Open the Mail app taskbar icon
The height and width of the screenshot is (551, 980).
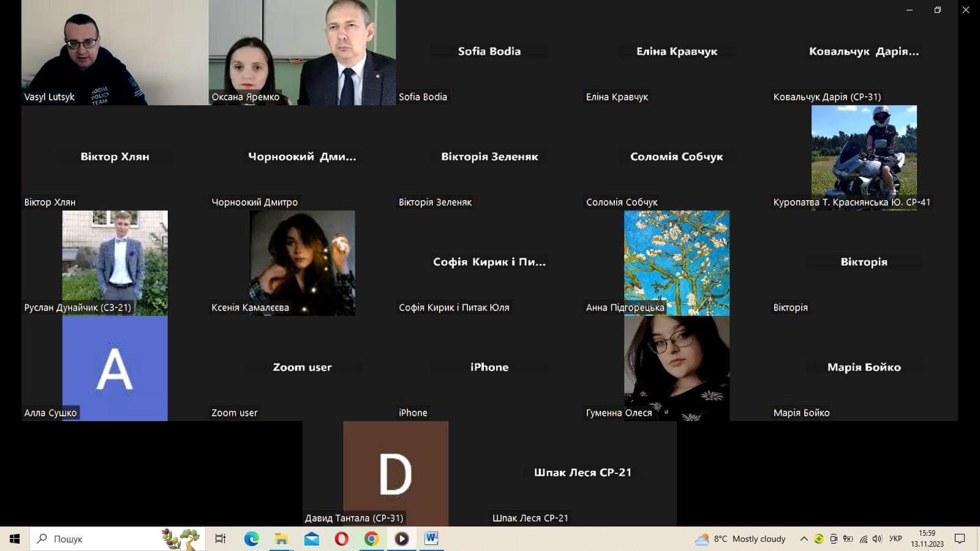[311, 539]
